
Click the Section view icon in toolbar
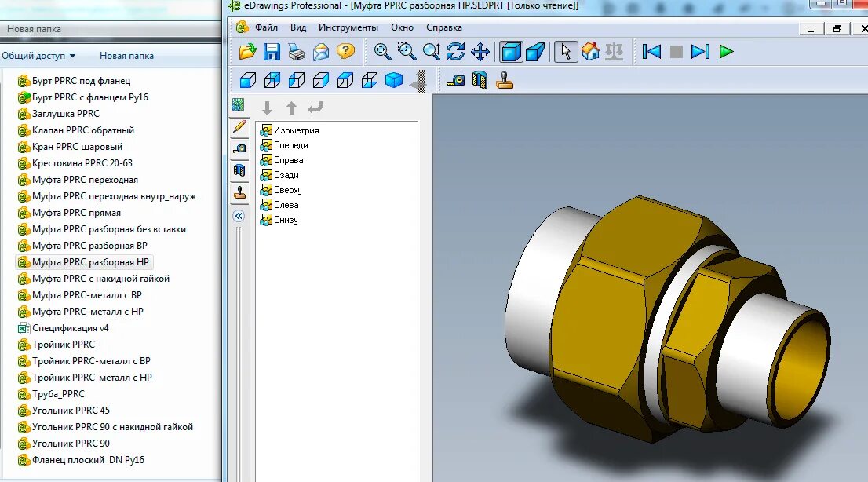[x=480, y=81]
